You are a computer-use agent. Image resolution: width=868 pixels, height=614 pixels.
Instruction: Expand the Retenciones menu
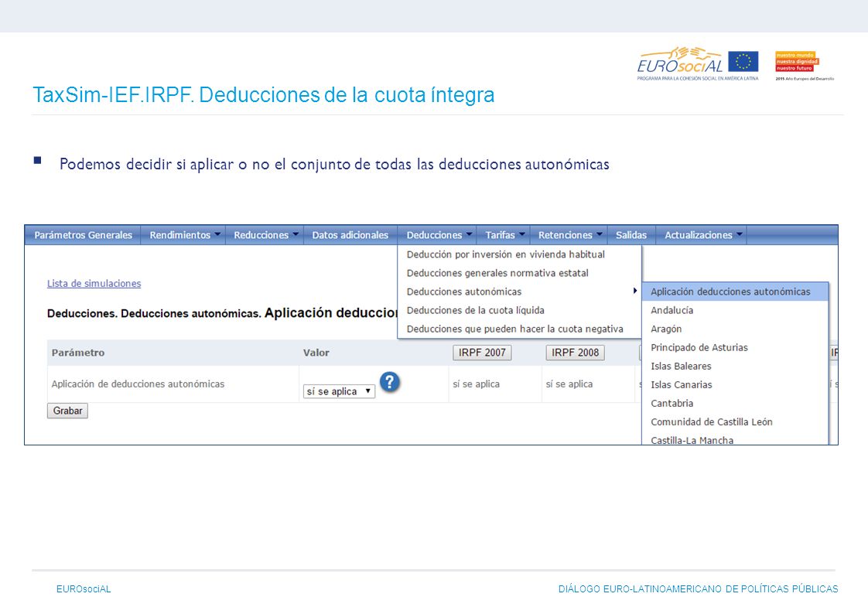pyautogui.click(x=569, y=235)
